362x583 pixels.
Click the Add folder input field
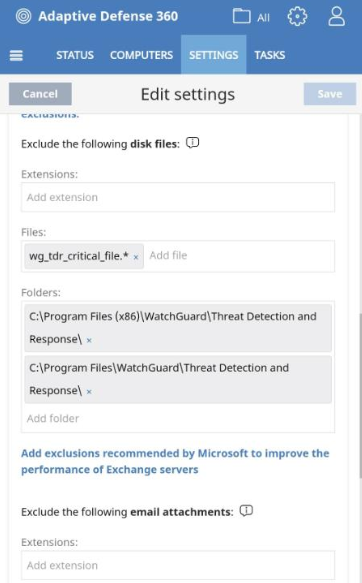click(x=178, y=418)
